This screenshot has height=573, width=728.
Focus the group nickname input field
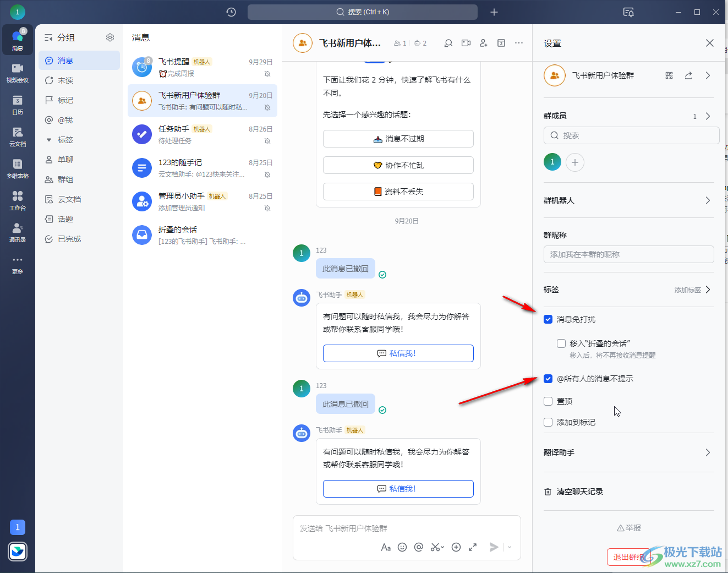(x=628, y=254)
